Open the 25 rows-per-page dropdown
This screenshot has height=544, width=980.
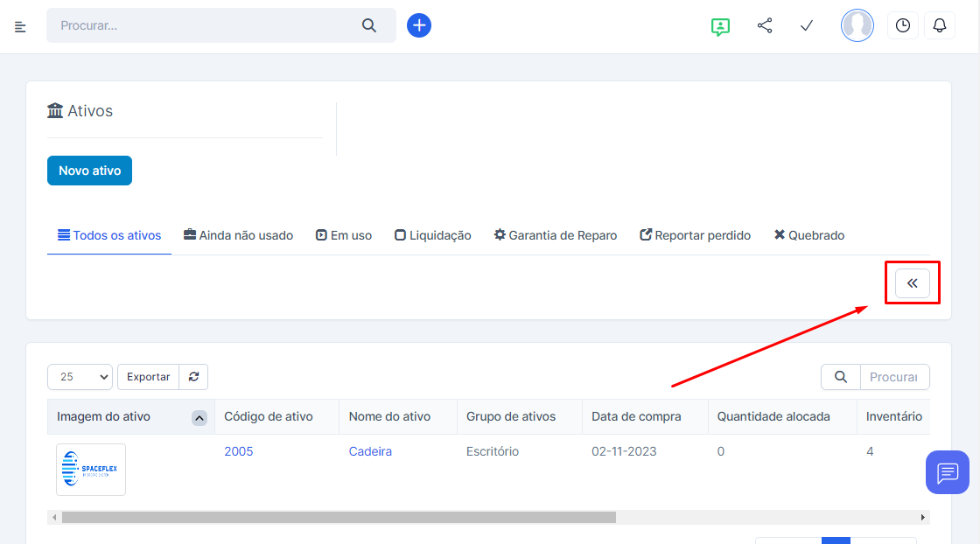tap(80, 377)
